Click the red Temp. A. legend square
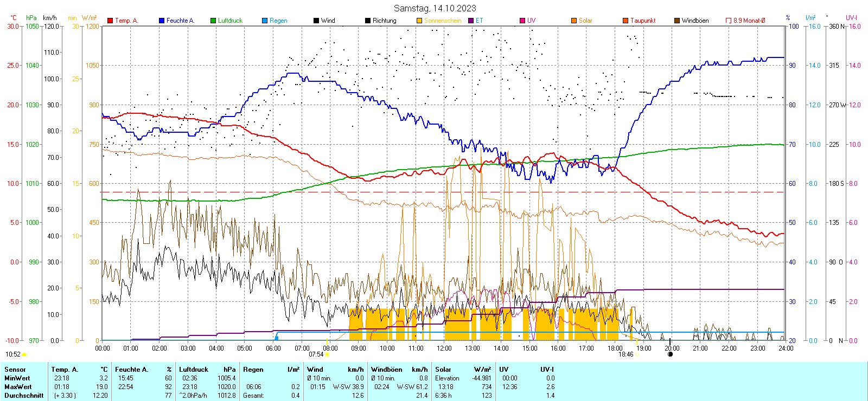868x401 pixels. (x=110, y=21)
